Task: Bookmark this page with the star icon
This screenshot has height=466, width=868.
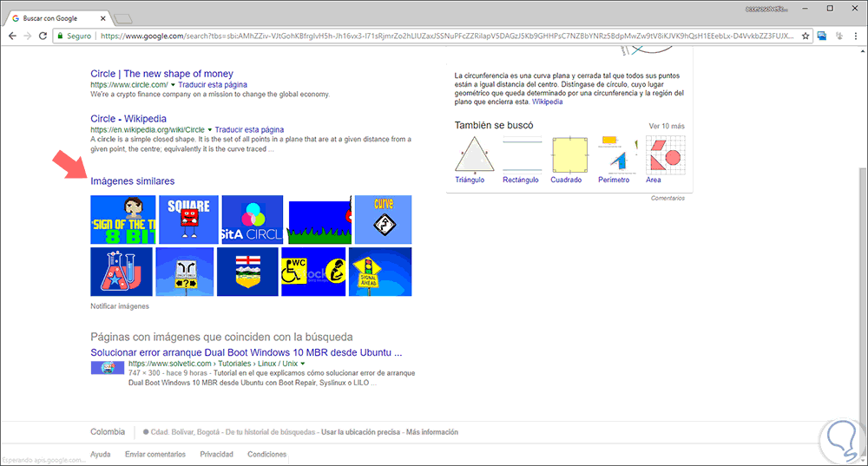Action: click(x=806, y=36)
